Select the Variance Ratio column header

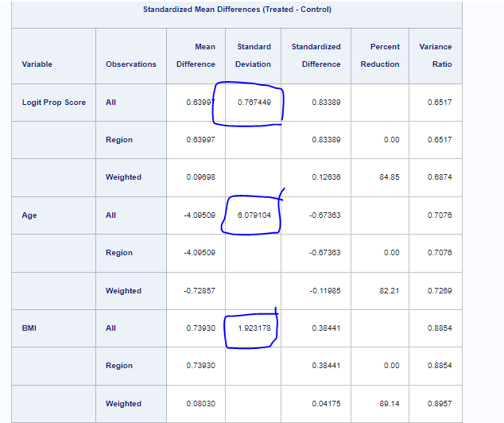[435, 56]
